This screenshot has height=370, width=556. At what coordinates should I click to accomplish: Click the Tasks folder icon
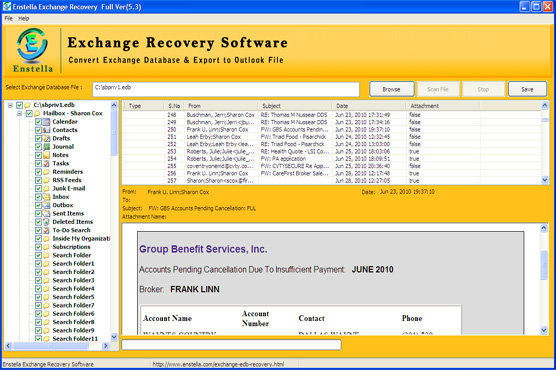(x=46, y=164)
